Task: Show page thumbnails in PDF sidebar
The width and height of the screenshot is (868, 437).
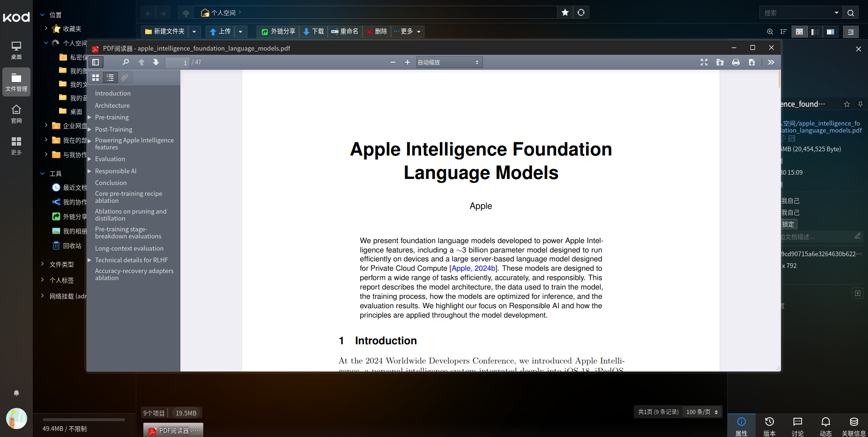Action: (x=96, y=78)
